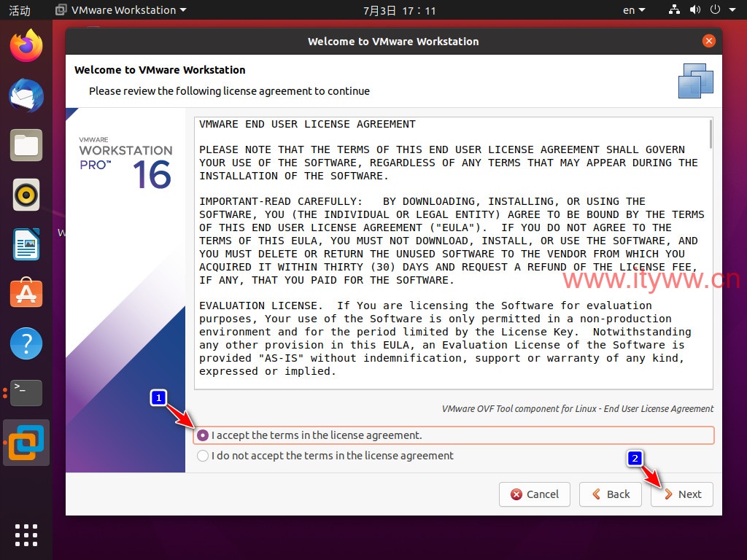Close the Welcome to VMware Workstation dialog
Screen dimensions: 747x560
(x=709, y=41)
